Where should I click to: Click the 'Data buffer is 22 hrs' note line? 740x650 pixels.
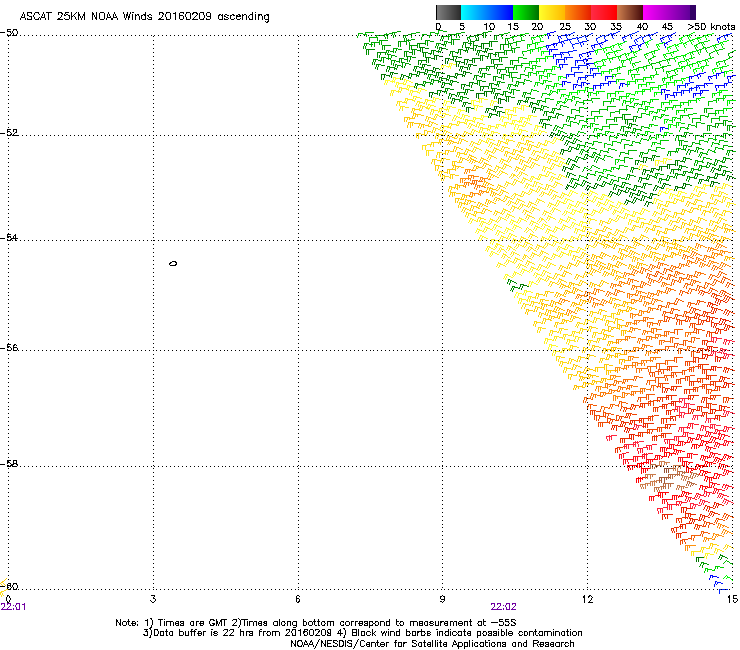(x=362, y=633)
